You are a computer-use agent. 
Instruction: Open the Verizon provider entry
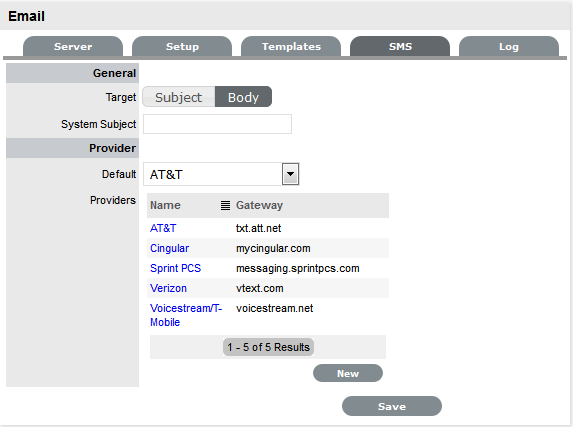click(x=168, y=288)
